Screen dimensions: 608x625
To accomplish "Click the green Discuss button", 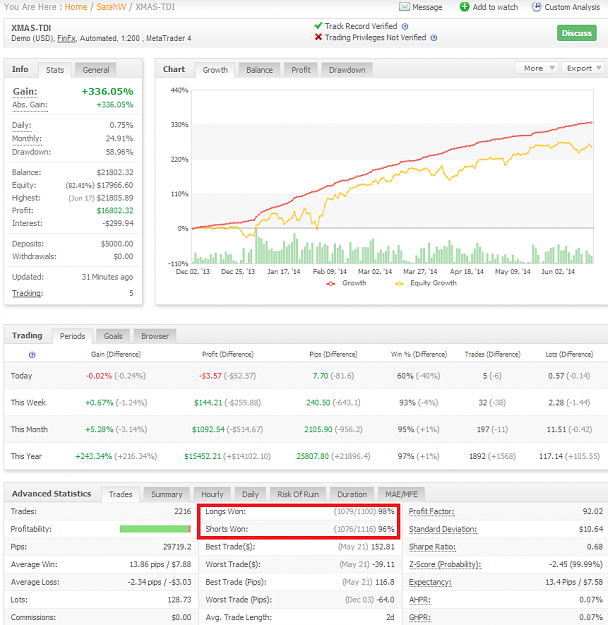I will pyautogui.click(x=577, y=33).
